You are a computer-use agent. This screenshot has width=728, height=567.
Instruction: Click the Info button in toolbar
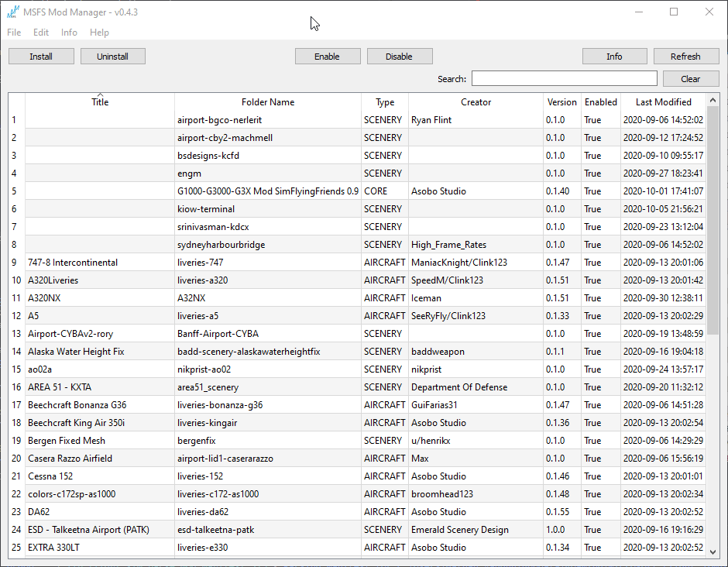(614, 57)
